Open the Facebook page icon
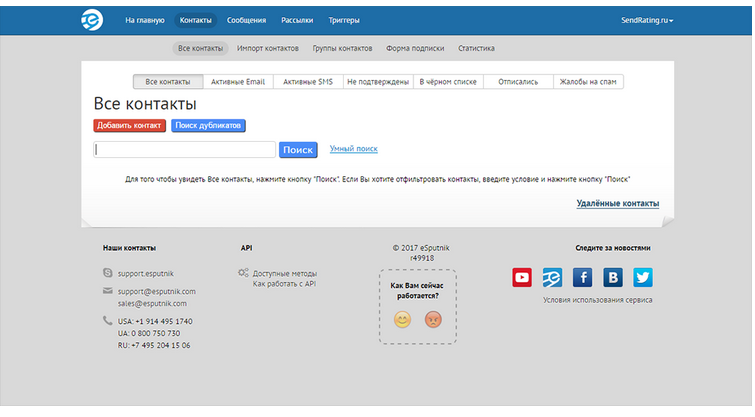755x417 pixels. pos(582,277)
